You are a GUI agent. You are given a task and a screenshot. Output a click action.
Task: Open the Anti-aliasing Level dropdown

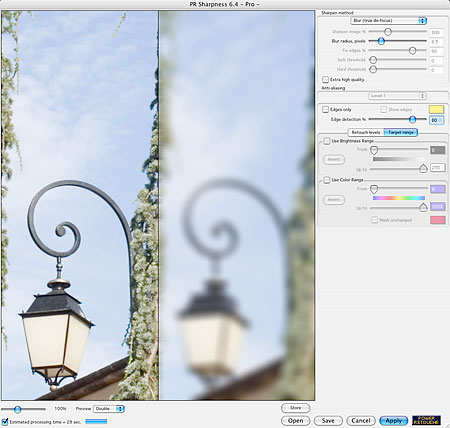coord(397,96)
